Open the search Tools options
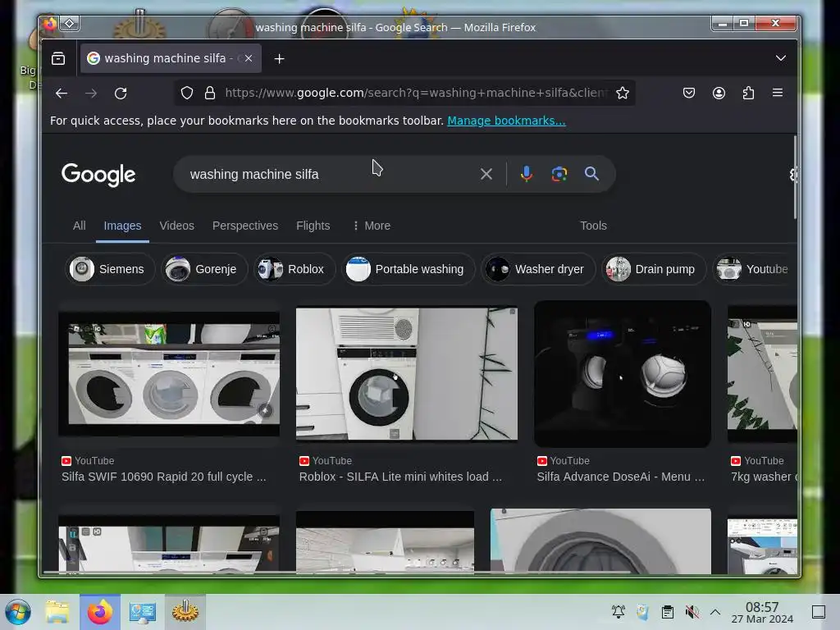This screenshot has width=840, height=630. (593, 226)
